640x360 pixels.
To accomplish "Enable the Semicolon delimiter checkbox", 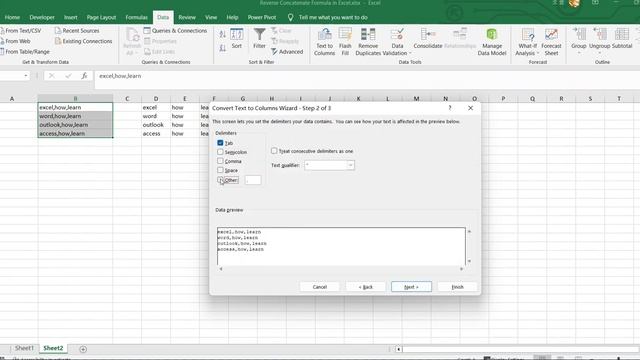I will [x=220, y=152].
